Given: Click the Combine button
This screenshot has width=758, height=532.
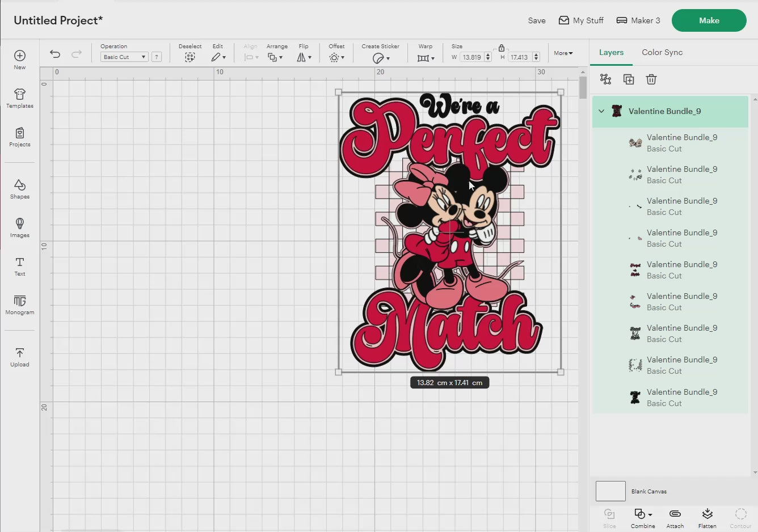Looking at the screenshot, I should (x=643, y=518).
